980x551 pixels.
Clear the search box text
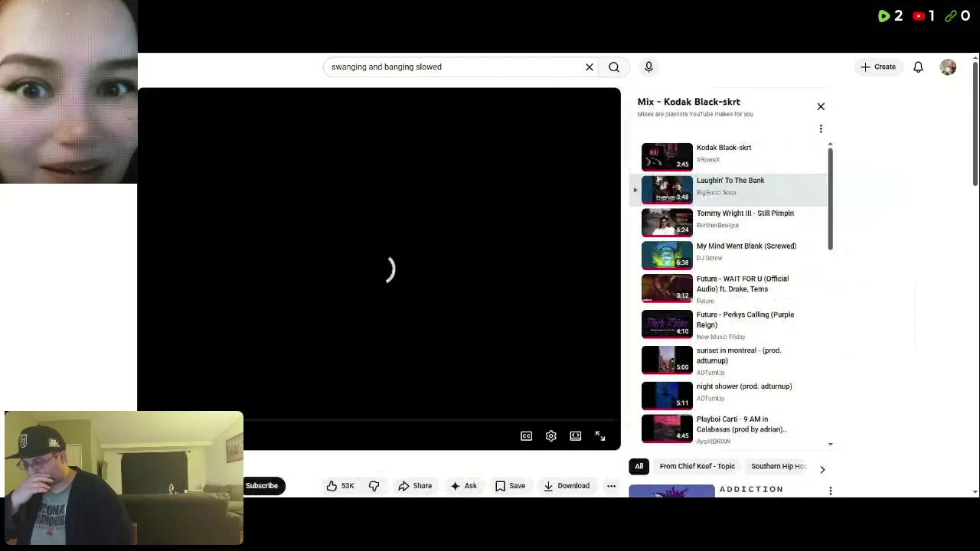[590, 67]
